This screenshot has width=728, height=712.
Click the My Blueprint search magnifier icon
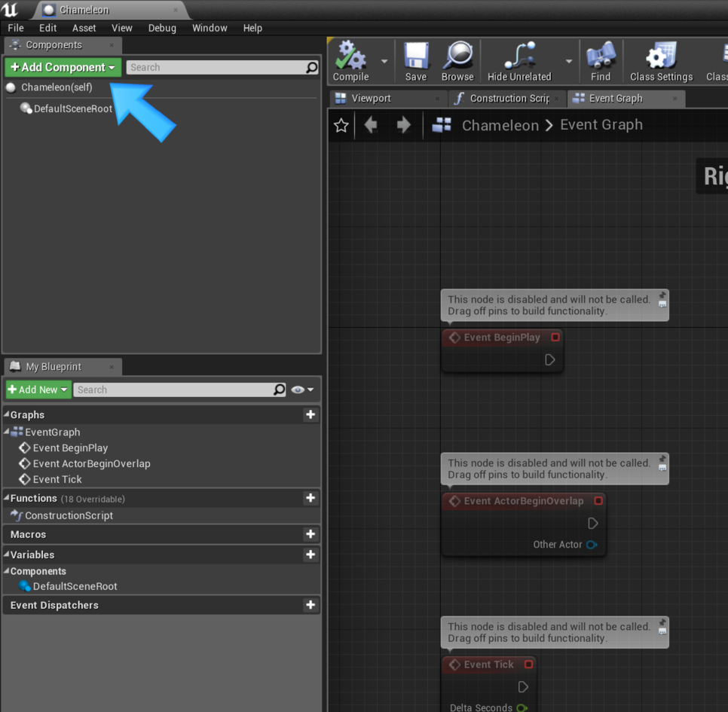pos(279,390)
